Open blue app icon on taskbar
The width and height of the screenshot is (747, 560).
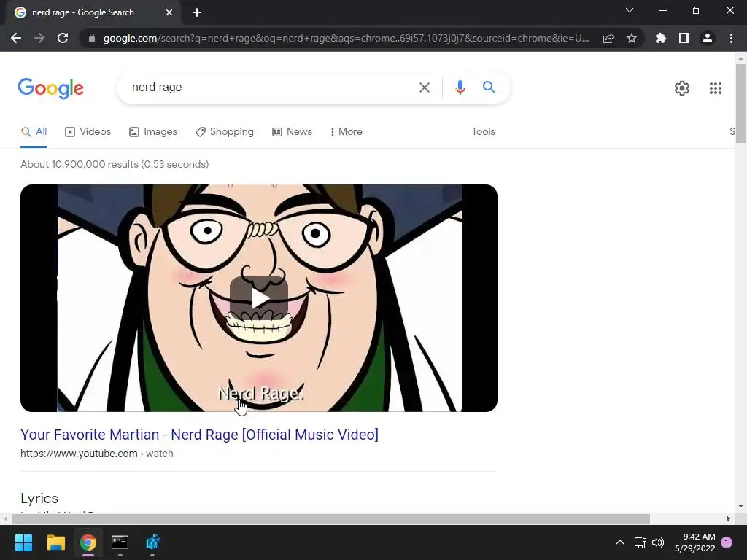click(152, 542)
